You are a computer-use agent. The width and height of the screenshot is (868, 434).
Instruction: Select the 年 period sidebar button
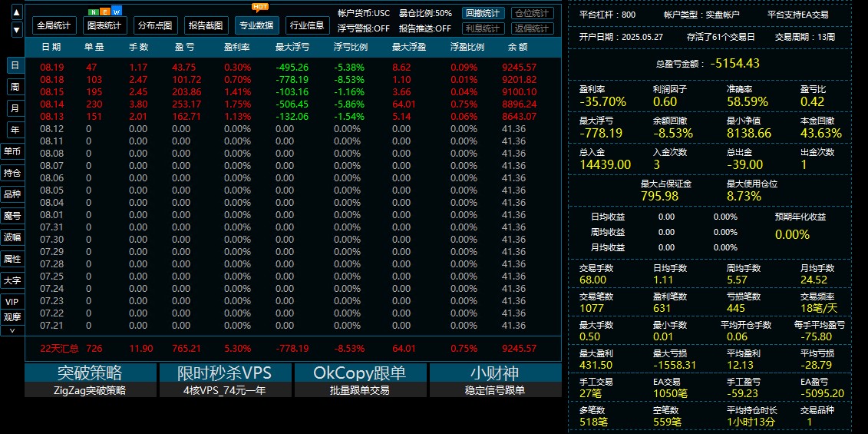pos(15,130)
